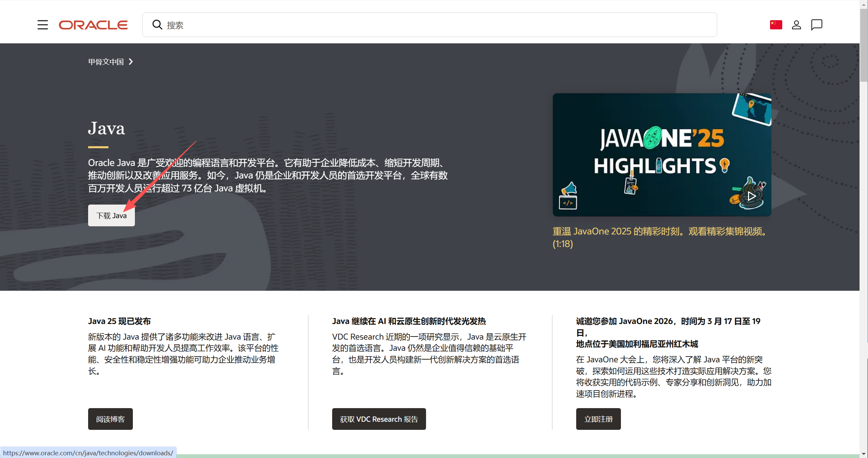Click the search magnifier icon
Image resolution: width=868 pixels, height=458 pixels.
(157, 25)
